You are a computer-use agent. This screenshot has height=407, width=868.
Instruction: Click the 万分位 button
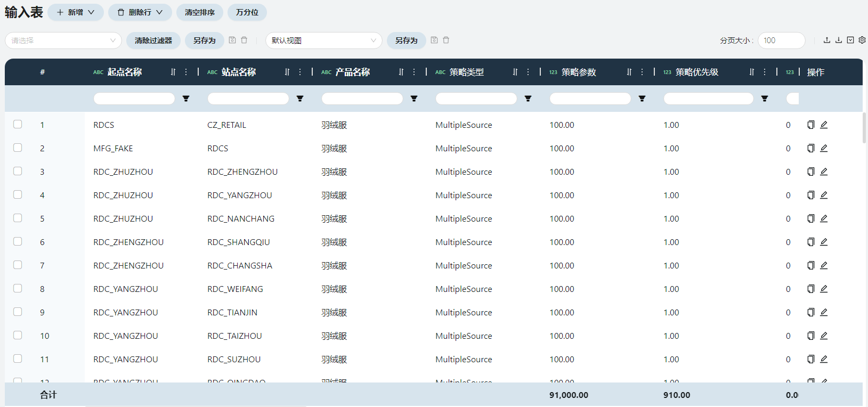[247, 12]
